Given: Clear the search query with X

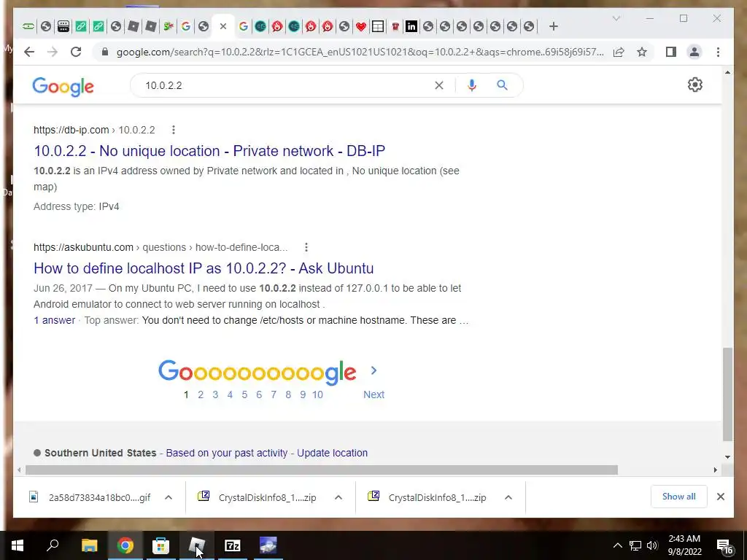Looking at the screenshot, I should 438,85.
